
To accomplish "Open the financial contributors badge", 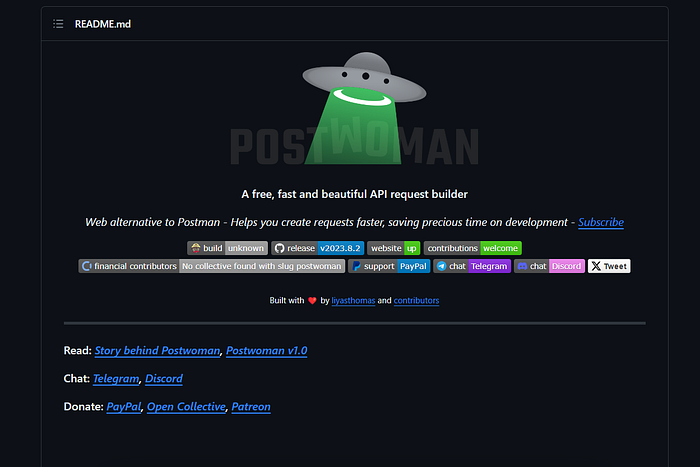I will (x=212, y=266).
